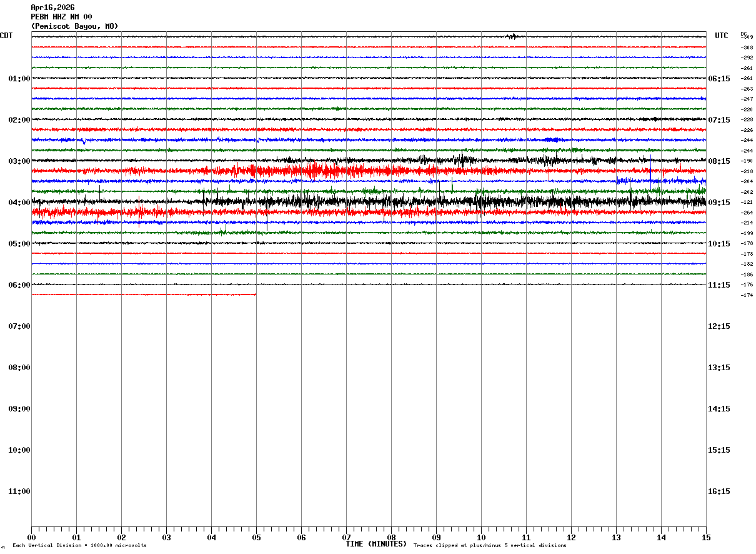
Task: Click the 07:00 CDT hour label
Action: pos(19,326)
